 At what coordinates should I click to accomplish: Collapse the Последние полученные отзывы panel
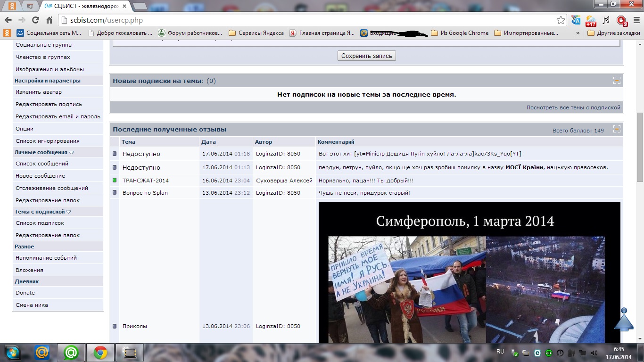click(x=616, y=129)
